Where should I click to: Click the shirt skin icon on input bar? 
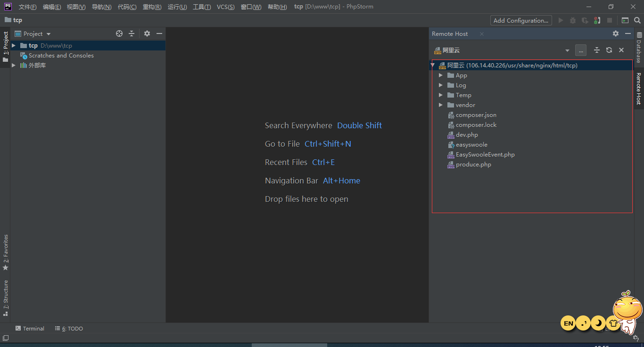click(613, 323)
